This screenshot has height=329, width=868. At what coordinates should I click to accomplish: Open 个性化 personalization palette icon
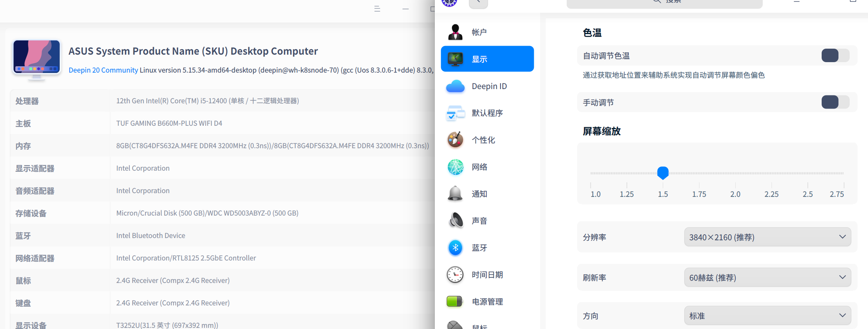tap(455, 140)
